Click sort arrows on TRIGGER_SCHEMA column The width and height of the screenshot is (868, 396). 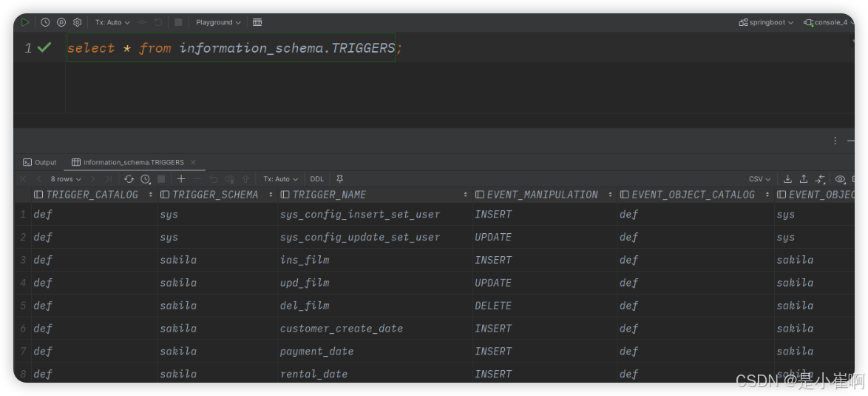click(x=271, y=195)
